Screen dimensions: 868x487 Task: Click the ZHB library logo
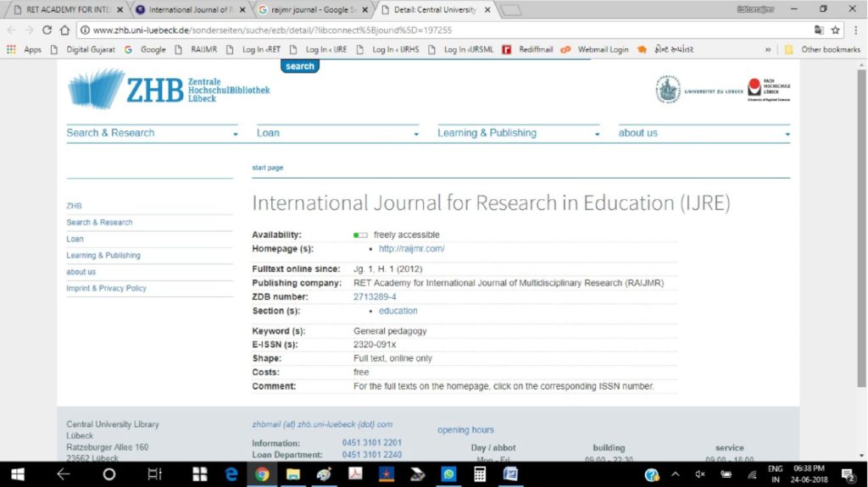tap(169, 89)
